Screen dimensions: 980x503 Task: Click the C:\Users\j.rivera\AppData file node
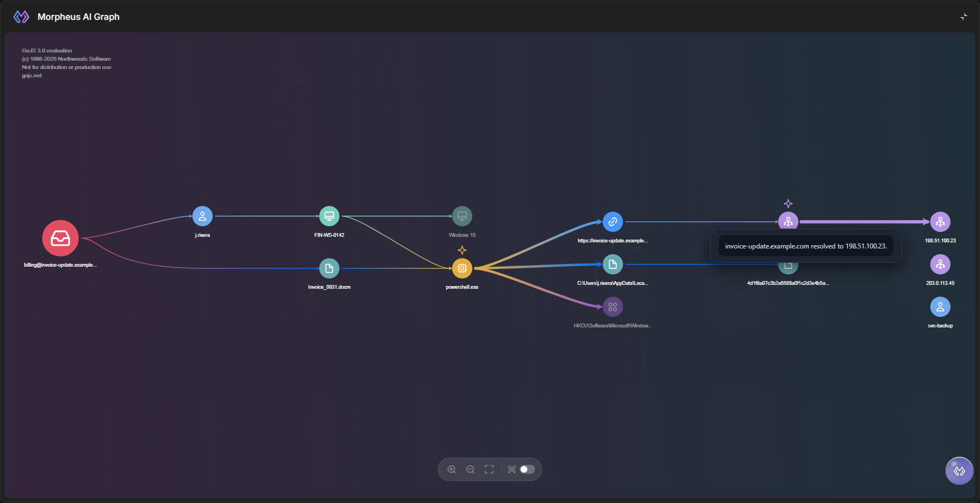pyautogui.click(x=613, y=264)
